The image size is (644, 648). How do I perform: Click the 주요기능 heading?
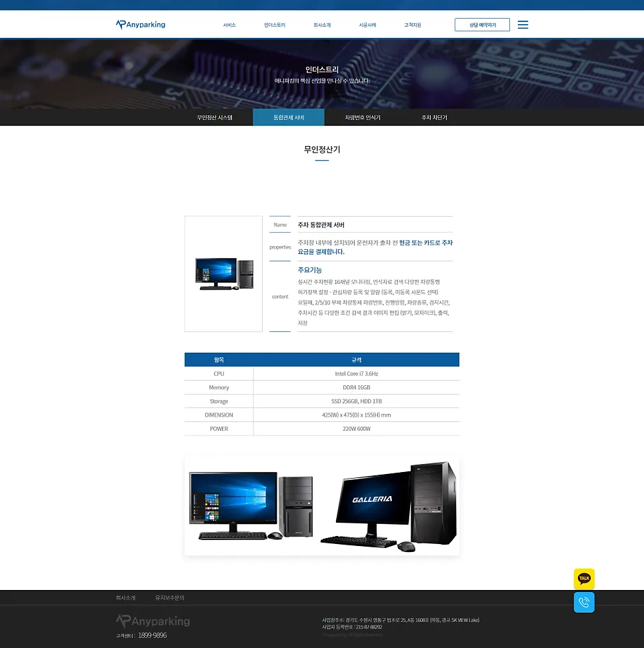click(x=309, y=270)
